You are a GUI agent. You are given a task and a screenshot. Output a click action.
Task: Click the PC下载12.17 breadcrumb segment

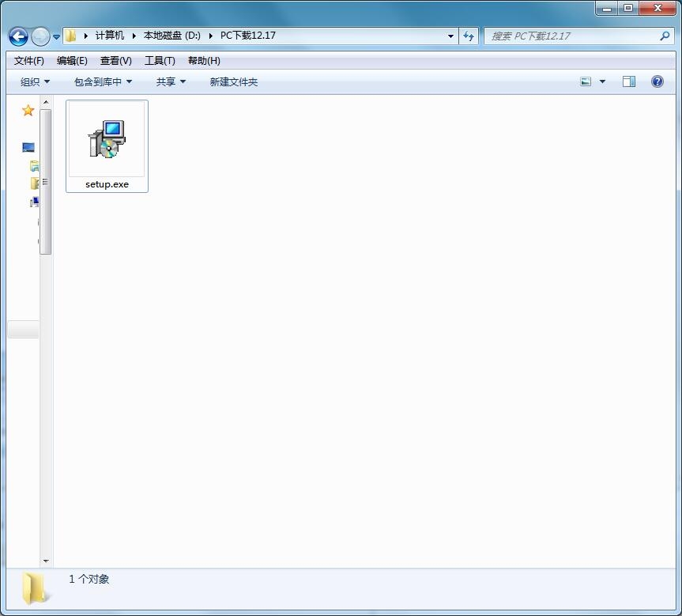pos(248,36)
